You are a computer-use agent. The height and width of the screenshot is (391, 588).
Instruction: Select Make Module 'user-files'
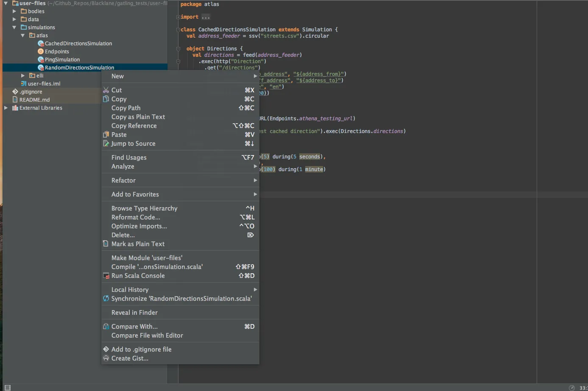[180, 258]
